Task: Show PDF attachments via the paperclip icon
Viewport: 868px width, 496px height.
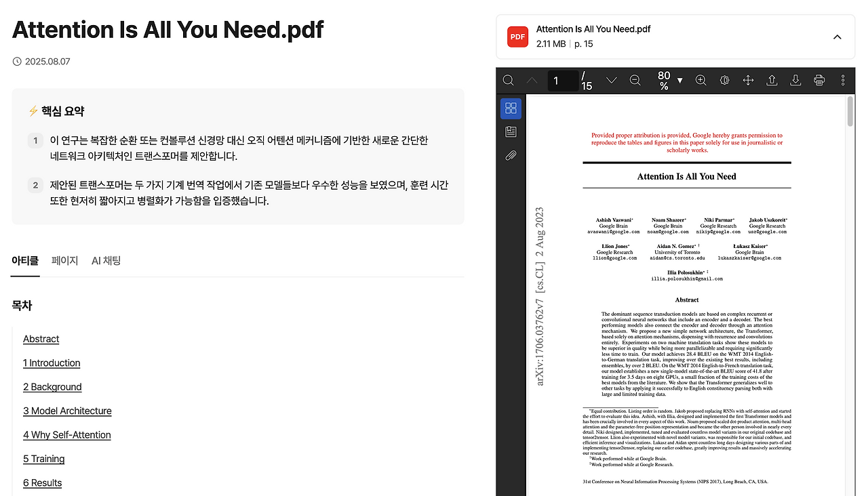Action: tap(511, 155)
